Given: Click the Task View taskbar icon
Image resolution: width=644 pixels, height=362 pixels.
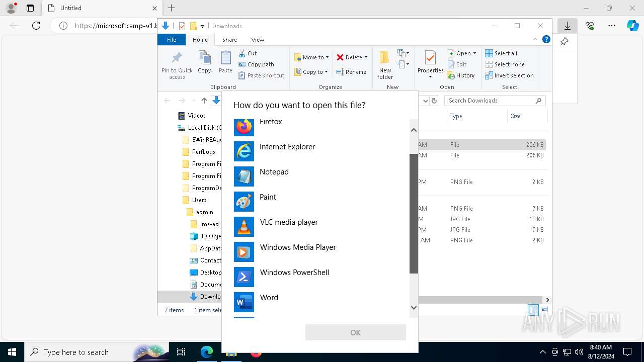Looking at the screenshot, I should tap(181, 352).
